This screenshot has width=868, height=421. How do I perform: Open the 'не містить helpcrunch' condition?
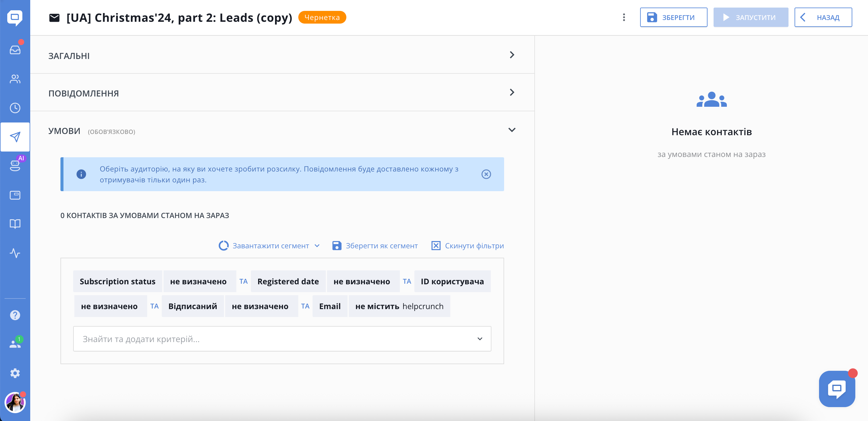399,306
